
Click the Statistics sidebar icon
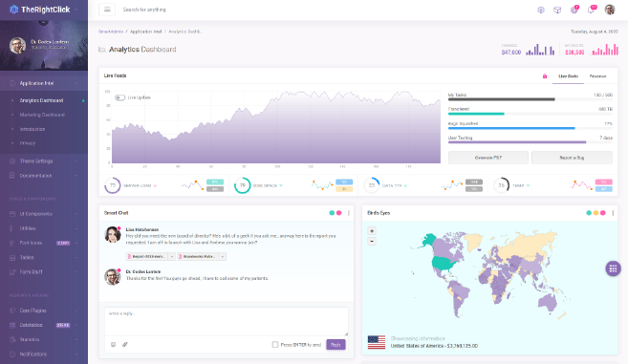(12, 339)
